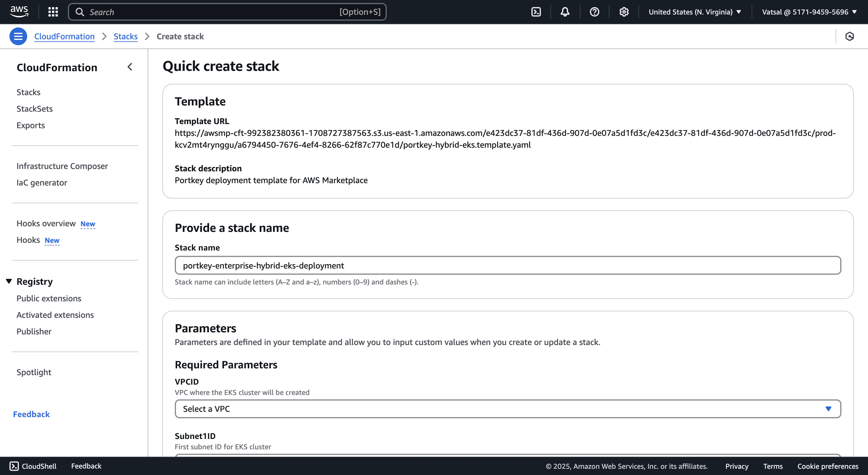868x475 pixels.
Task: Open Infrastructure Composer from the sidebar
Action: (x=62, y=166)
